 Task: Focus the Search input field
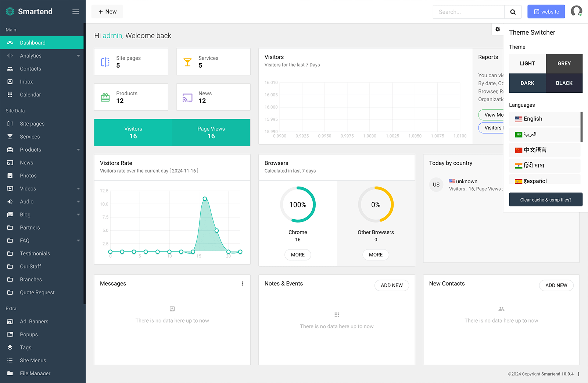coord(469,12)
